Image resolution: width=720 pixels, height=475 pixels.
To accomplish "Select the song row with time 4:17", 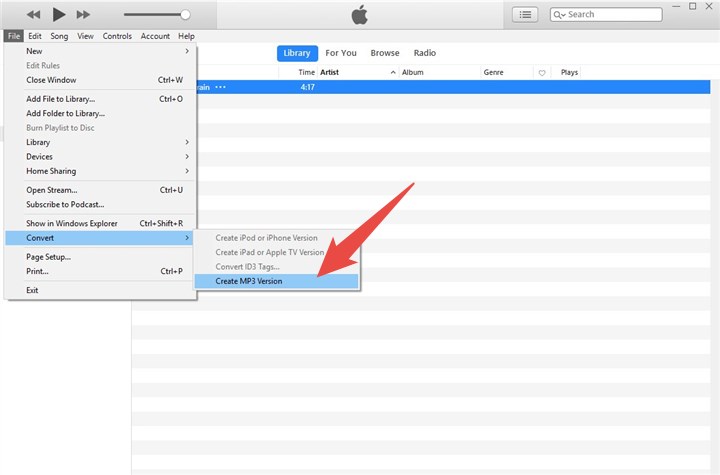I will [x=454, y=87].
